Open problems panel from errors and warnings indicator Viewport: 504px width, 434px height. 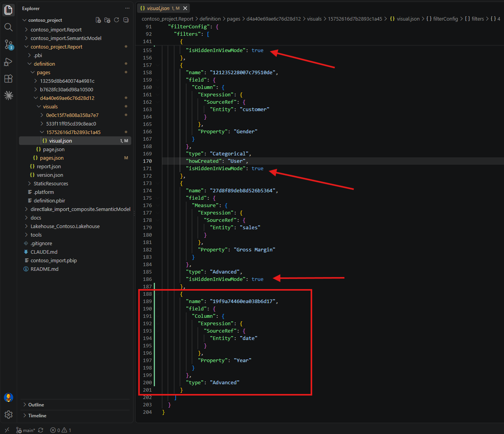tap(61, 430)
